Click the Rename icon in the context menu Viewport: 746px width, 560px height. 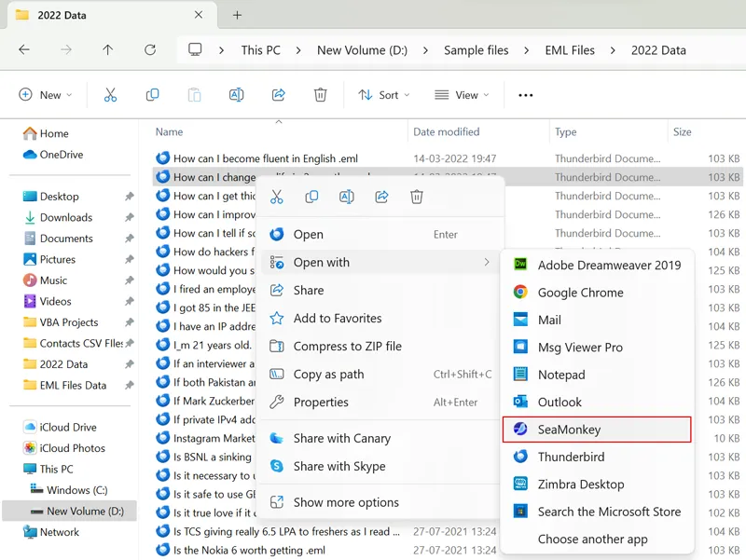346,197
